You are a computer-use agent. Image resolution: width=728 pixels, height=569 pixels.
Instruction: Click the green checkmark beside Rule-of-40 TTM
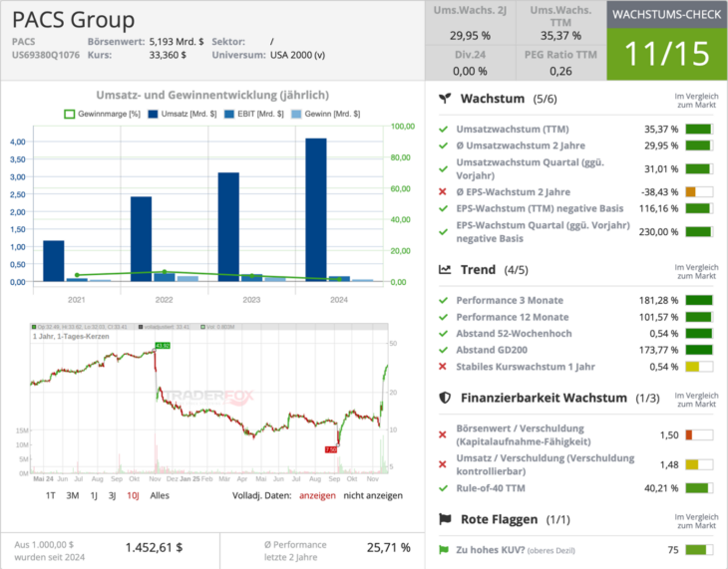(x=443, y=488)
